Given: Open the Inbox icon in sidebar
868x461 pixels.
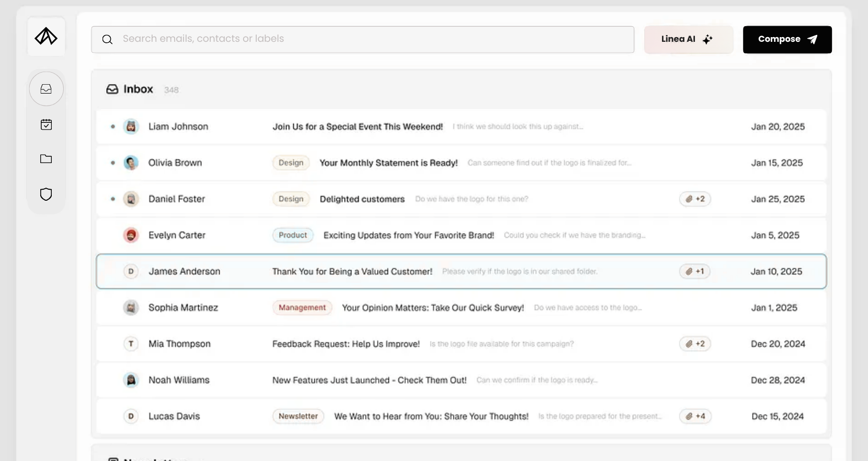Looking at the screenshot, I should pyautogui.click(x=46, y=89).
